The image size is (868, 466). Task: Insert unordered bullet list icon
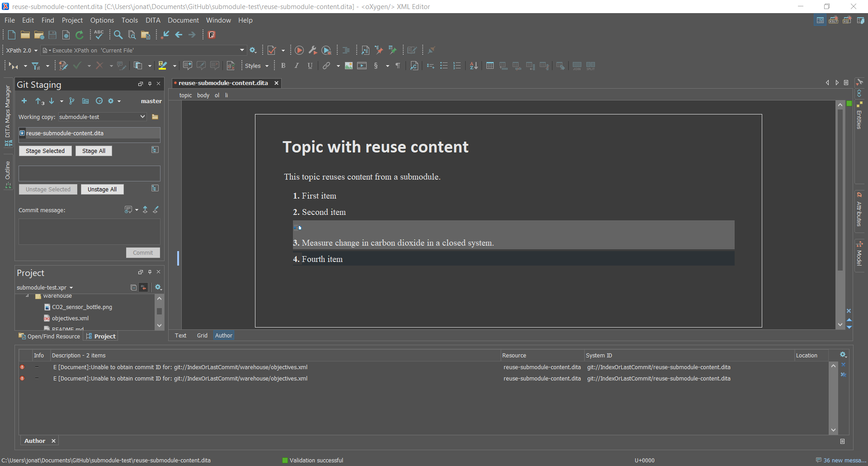tap(444, 66)
